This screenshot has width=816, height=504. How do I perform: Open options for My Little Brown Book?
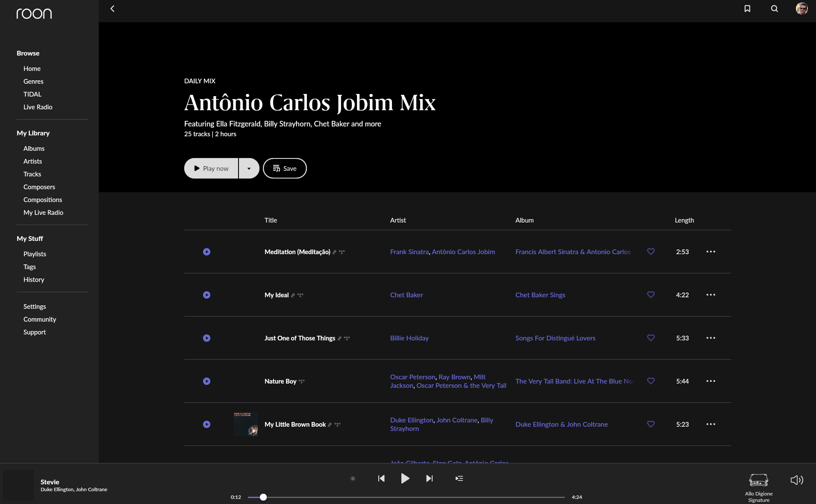coord(710,424)
